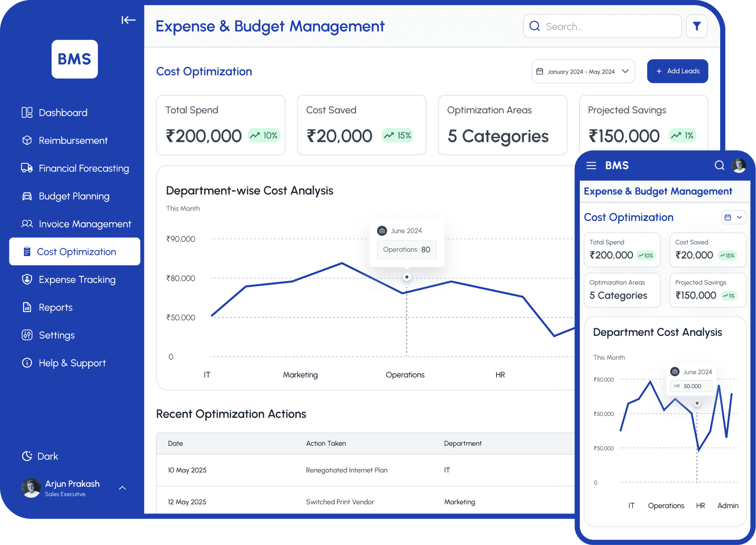Click the Reports document icon
Image resolution: width=756 pixels, height=545 pixels.
(x=27, y=307)
